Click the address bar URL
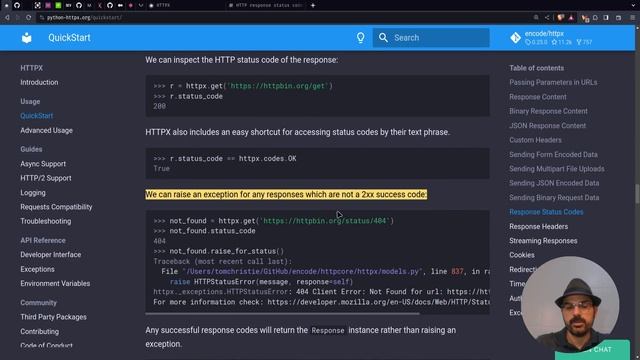 (84, 18)
